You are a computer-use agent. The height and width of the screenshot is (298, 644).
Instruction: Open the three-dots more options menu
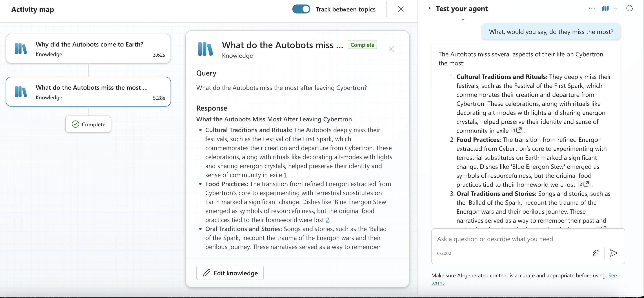point(591,8)
